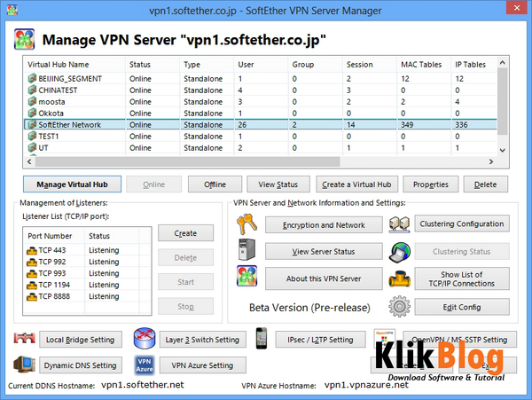Click the hub list horizontal scrollbar thumb
Screen dimensions: 532x400
click(x=187, y=161)
